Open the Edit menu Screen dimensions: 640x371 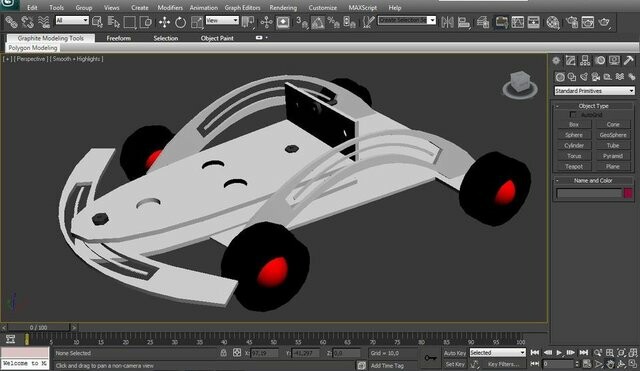(32, 7)
